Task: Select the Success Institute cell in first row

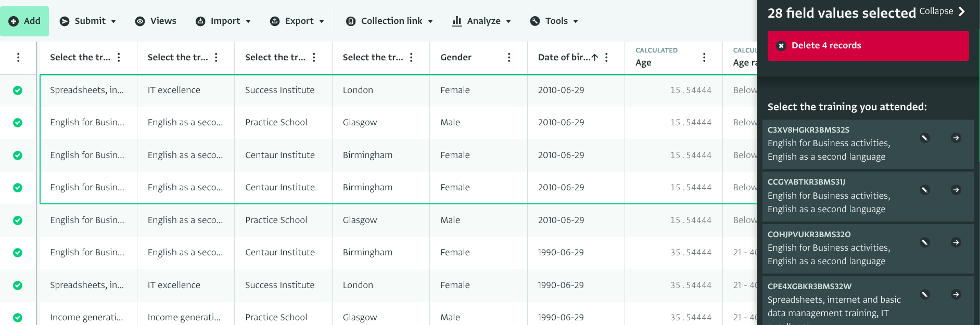Action: tap(280, 90)
